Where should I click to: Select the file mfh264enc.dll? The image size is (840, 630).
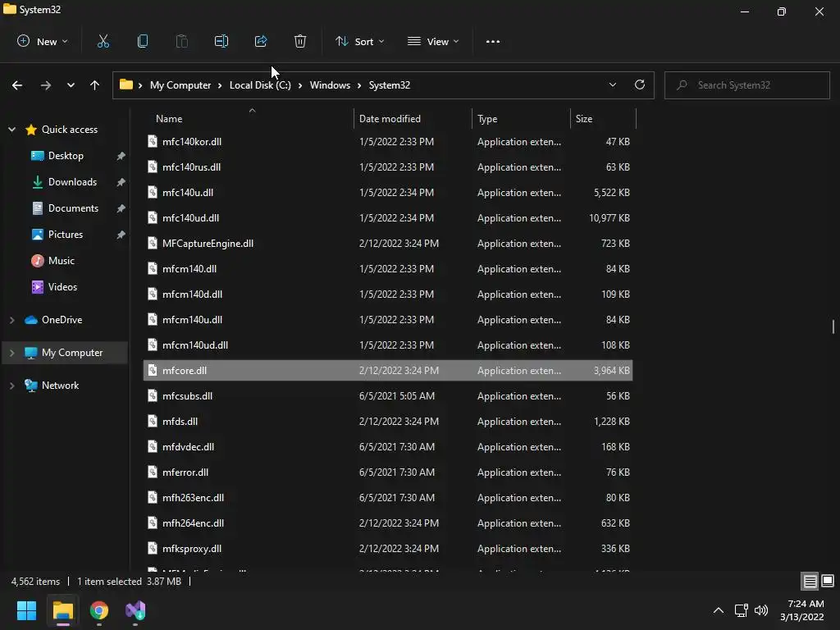(388, 523)
